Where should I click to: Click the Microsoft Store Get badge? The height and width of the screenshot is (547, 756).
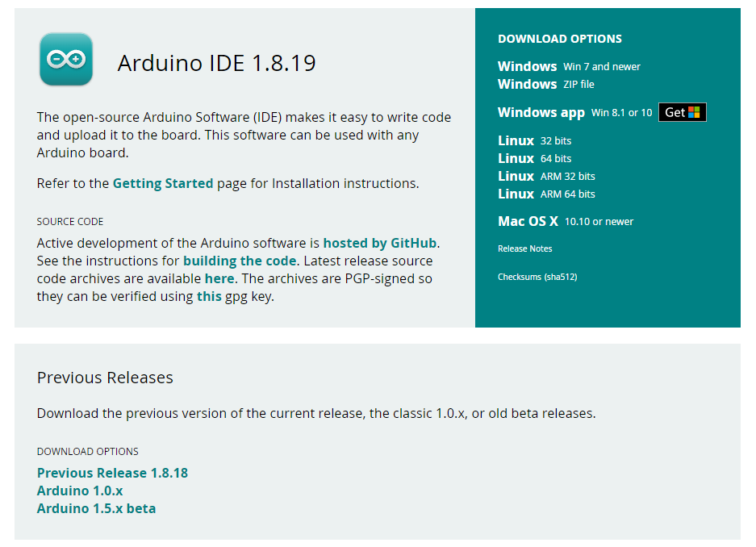coord(682,112)
